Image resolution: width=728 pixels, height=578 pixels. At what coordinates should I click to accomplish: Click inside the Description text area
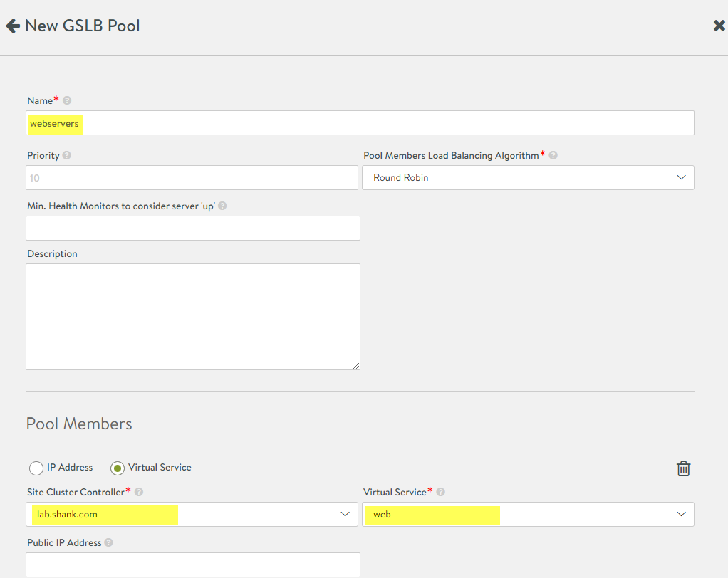[192, 317]
